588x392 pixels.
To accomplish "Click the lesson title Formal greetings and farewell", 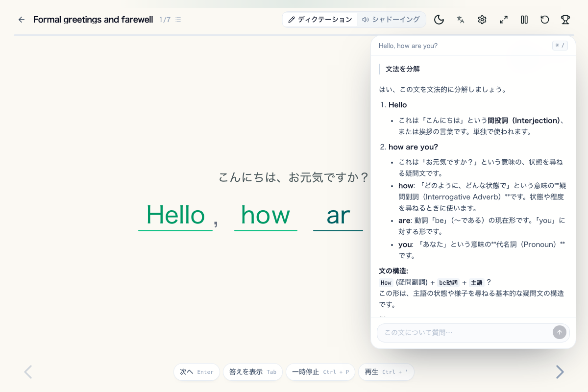I will coord(93,20).
